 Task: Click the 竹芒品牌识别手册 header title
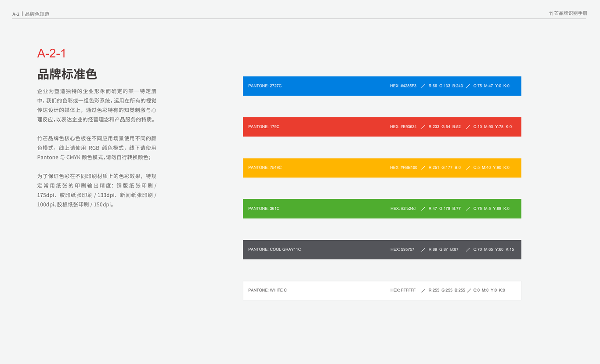568,14
